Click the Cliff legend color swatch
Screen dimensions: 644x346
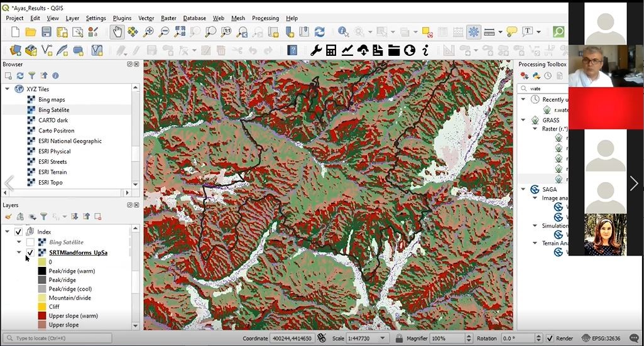(41, 307)
